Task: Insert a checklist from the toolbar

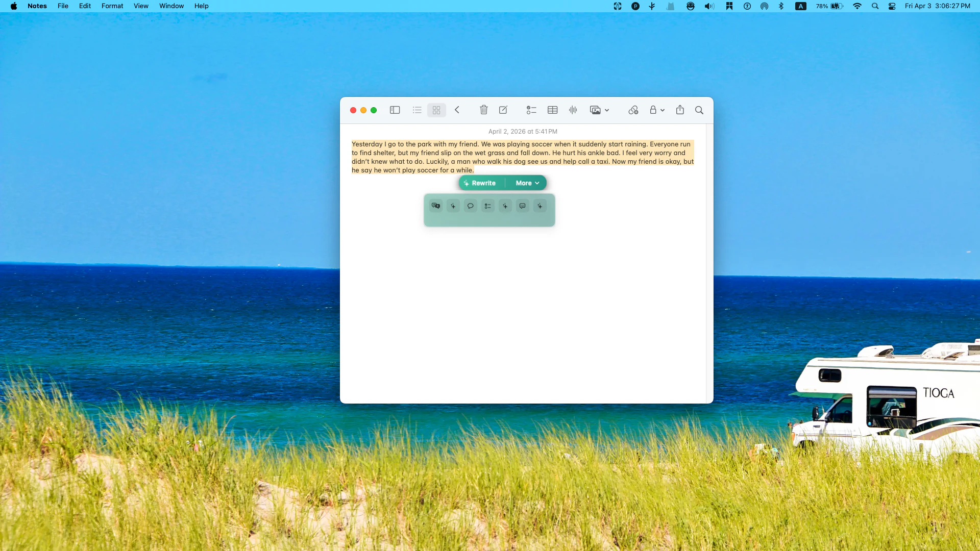Action: [531, 110]
